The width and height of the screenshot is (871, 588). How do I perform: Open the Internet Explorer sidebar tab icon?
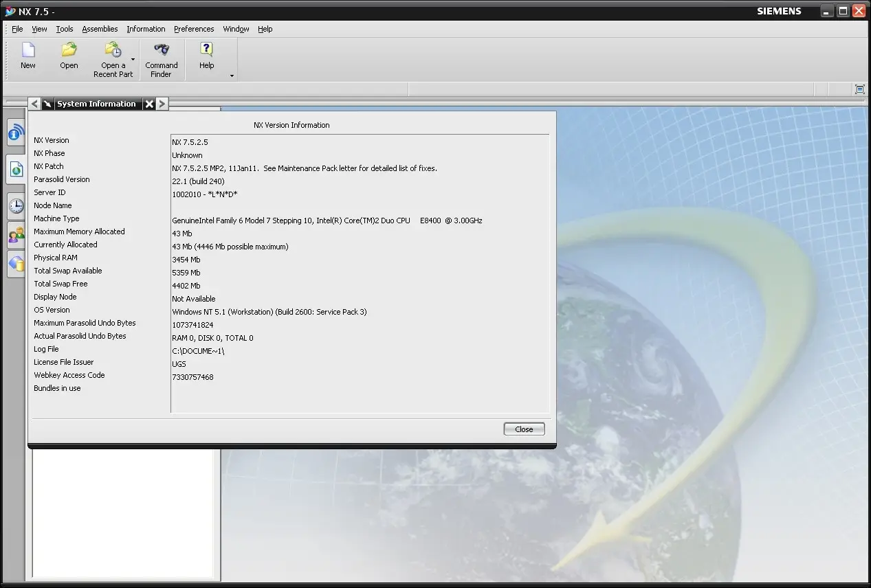pos(16,133)
